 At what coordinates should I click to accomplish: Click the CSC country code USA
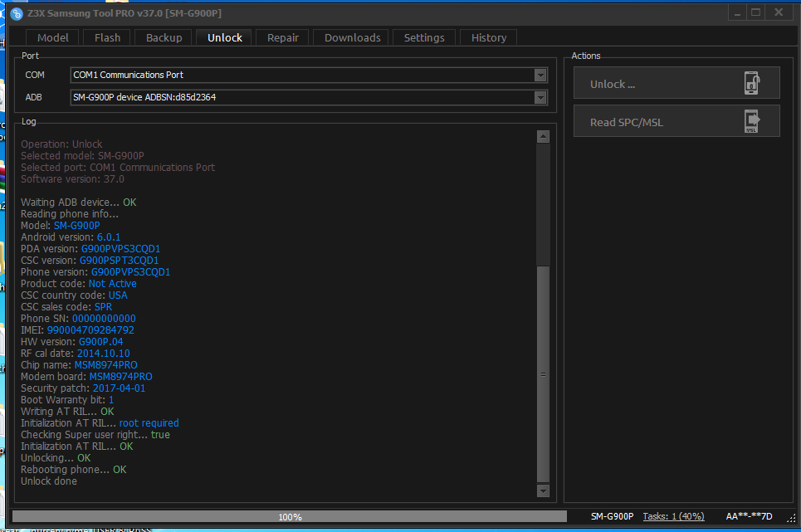point(118,295)
